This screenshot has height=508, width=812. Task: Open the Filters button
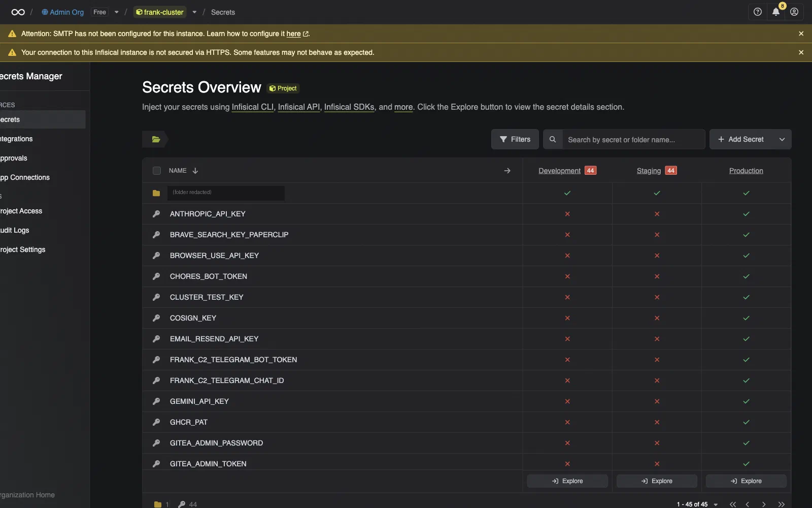(515, 139)
